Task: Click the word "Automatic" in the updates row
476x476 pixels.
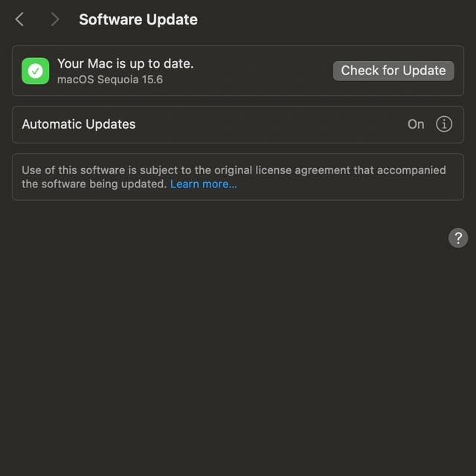Action: tap(52, 124)
